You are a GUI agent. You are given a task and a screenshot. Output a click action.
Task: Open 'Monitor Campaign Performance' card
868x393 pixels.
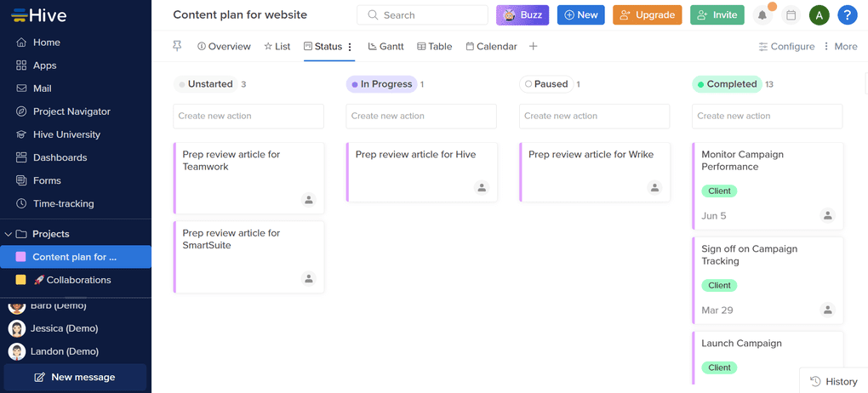[768, 186]
